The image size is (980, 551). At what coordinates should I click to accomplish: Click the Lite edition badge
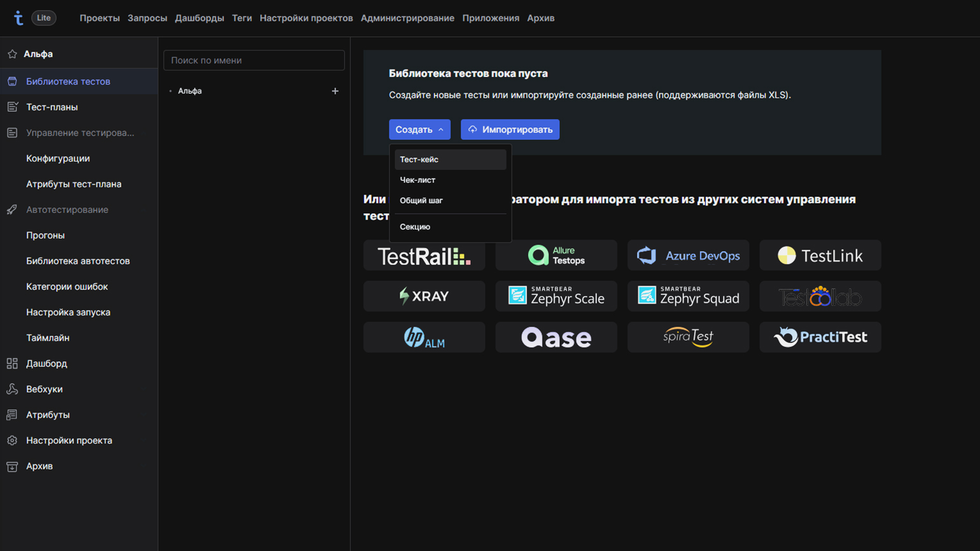pos(44,18)
